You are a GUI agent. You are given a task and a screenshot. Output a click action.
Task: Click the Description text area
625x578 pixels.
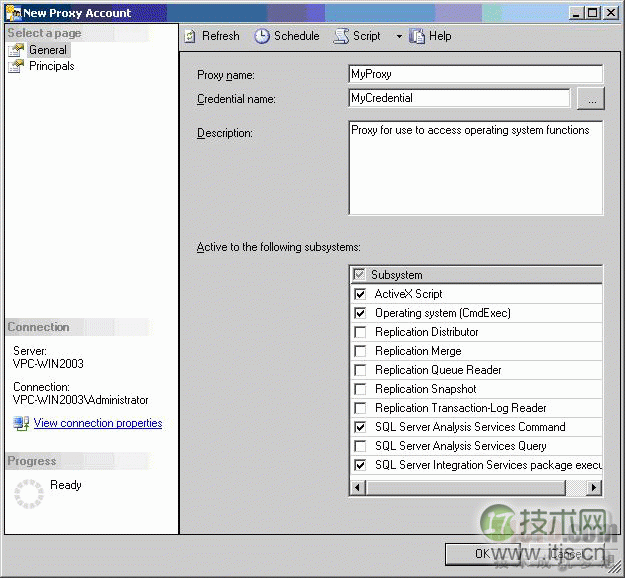(476, 168)
